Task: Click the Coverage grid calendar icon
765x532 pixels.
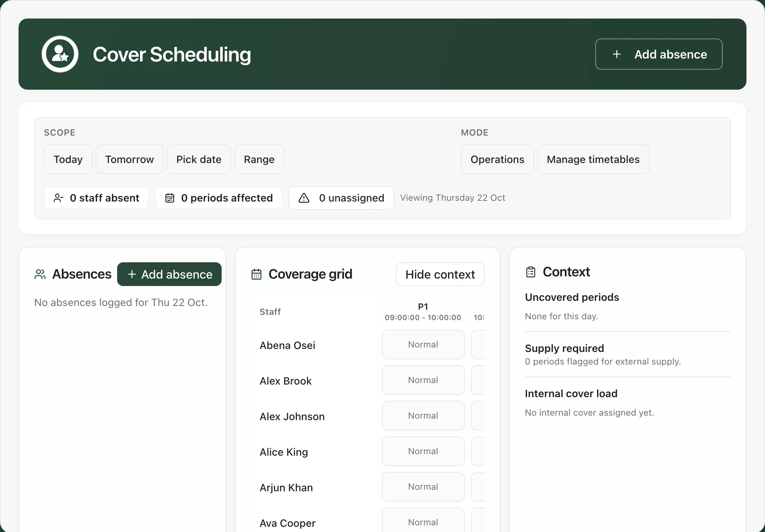Action: (x=256, y=274)
